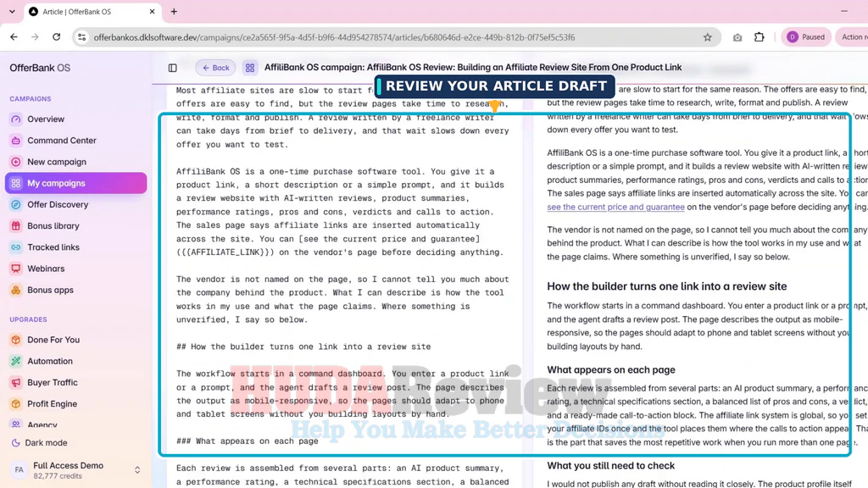
Task: Go to Webinars icon
Action: (x=15, y=269)
